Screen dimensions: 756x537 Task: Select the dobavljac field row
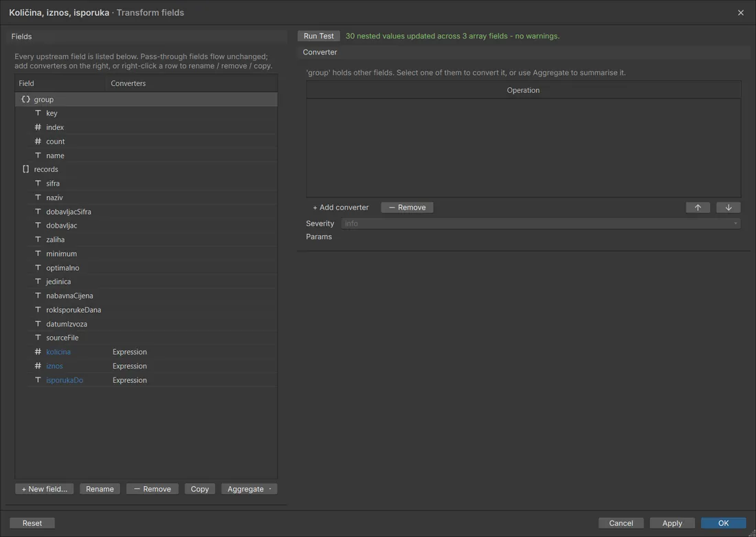[146, 226]
